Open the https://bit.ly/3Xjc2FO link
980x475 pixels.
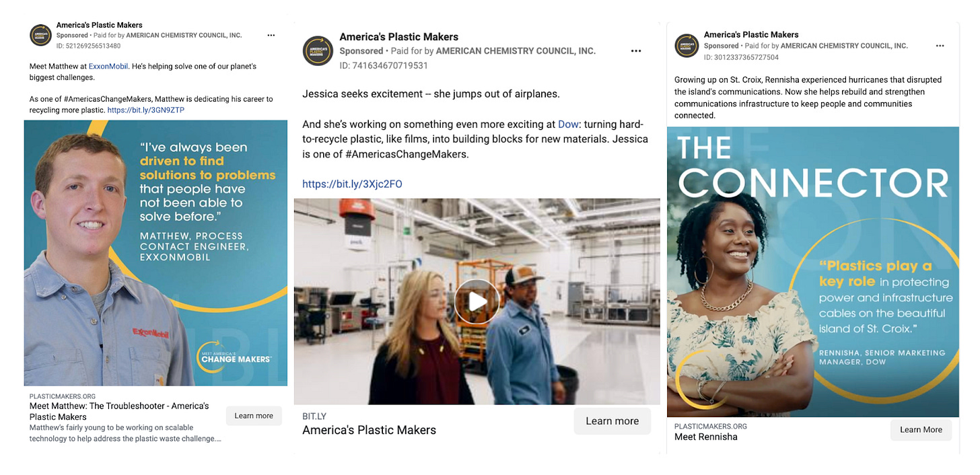pyautogui.click(x=352, y=184)
